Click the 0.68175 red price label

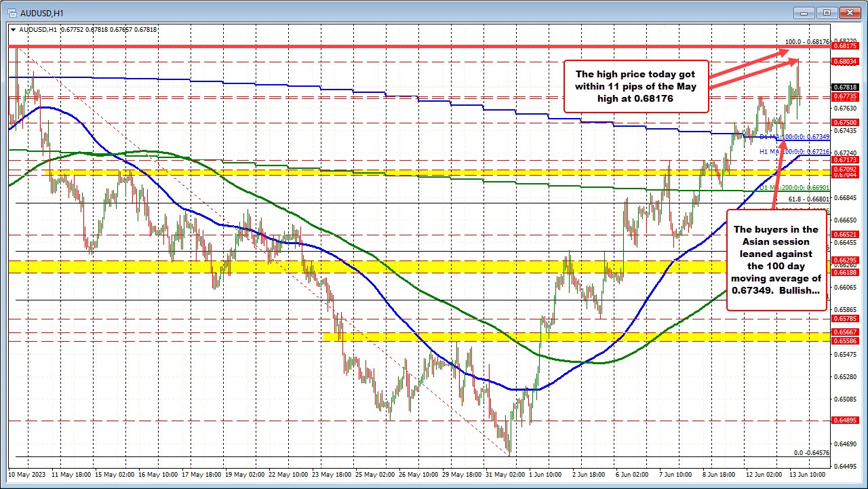tap(845, 47)
